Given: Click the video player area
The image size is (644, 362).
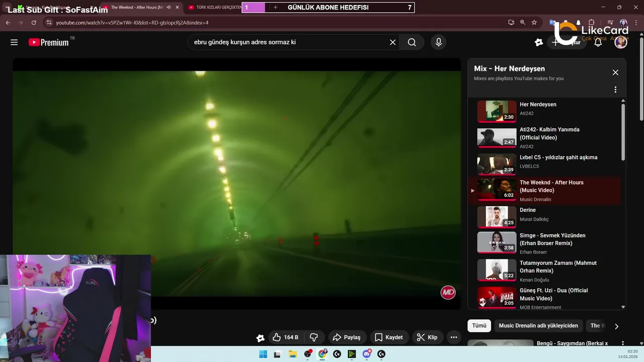Looking at the screenshot, I should point(236,184).
